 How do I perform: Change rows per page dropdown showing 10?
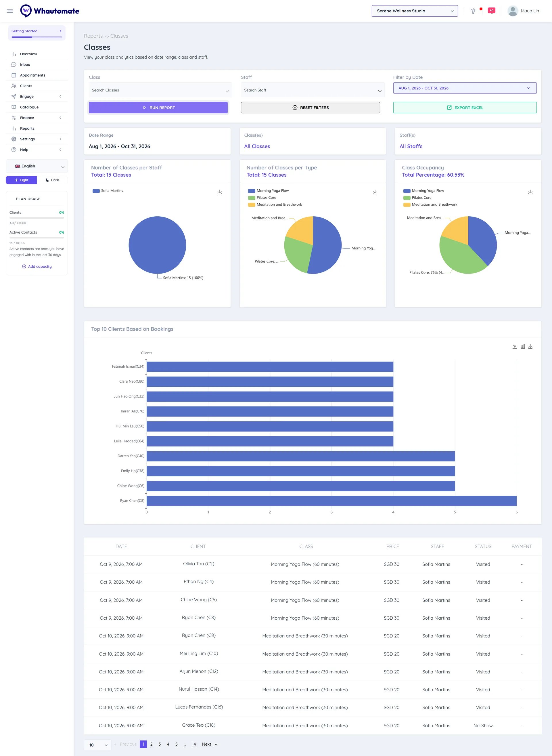pos(98,745)
